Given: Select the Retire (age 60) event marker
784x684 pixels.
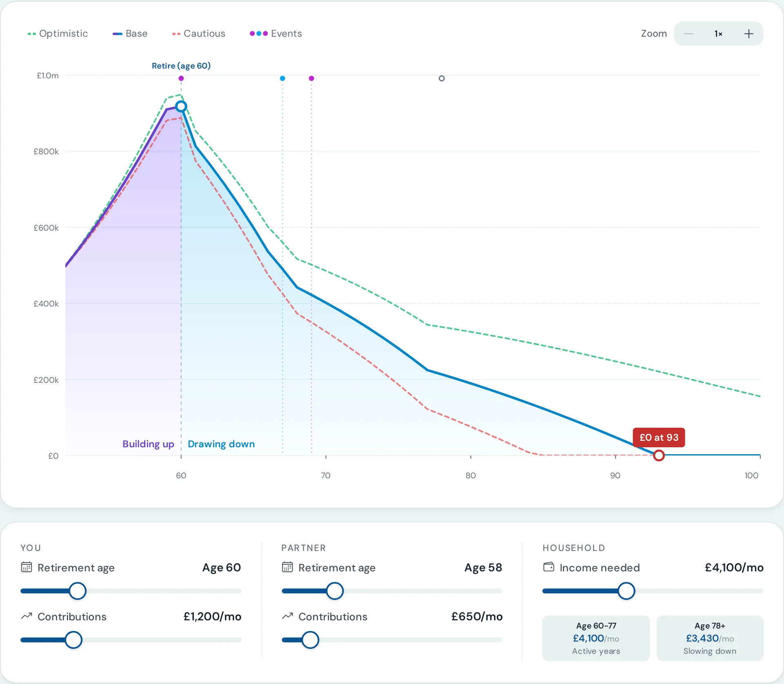Looking at the screenshot, I should point(181,78).
